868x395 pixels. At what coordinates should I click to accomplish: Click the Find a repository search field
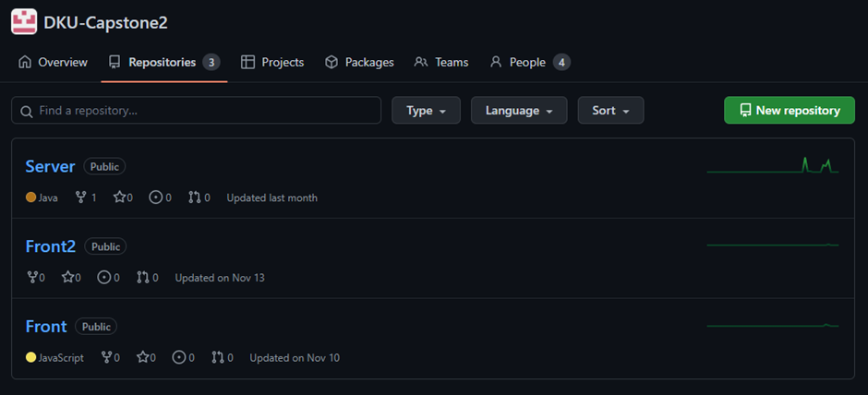(x=196, y=111)
